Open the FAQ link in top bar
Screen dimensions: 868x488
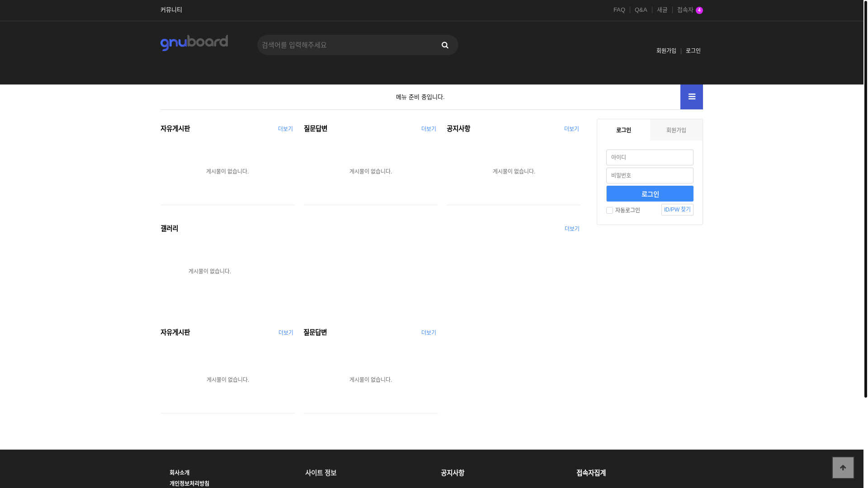[x=619, y=10]
